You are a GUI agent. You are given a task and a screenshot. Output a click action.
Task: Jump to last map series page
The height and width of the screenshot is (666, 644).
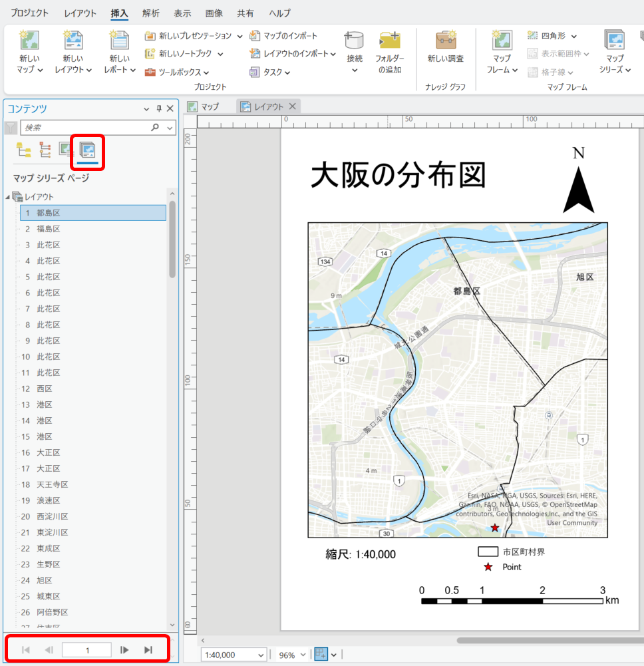148,650
